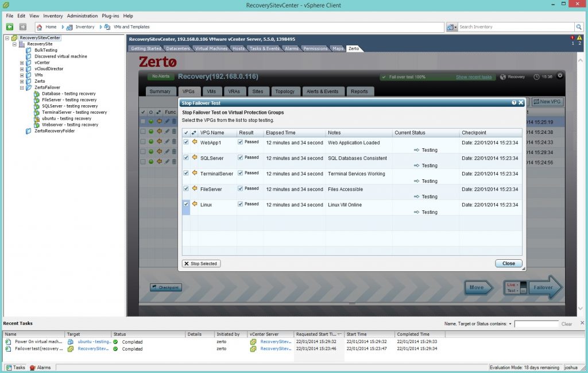Click the Recent Tasks filter text field
Viewport: 588px width, 373px height.
(537, 324)
